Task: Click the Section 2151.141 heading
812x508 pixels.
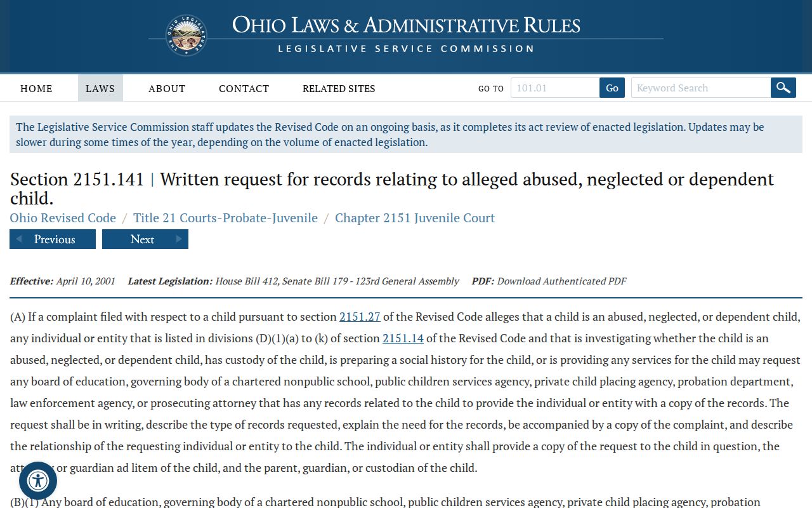Action: click(x=392, y=189)
